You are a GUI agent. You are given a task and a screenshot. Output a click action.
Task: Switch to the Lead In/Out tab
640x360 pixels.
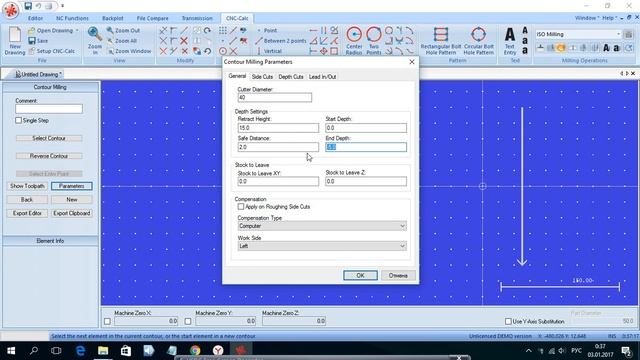tap(322, 77)
